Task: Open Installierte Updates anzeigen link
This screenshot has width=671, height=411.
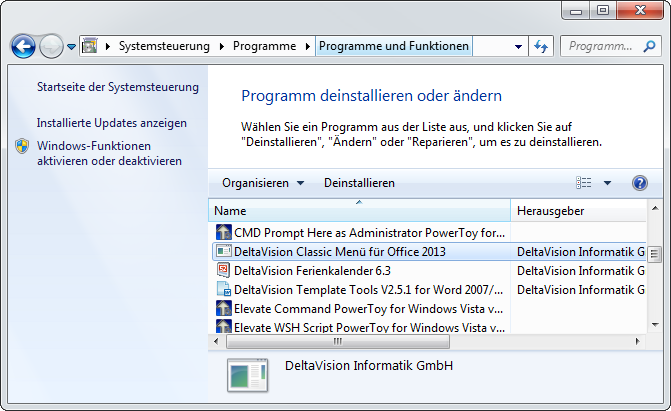Action: 112,123
